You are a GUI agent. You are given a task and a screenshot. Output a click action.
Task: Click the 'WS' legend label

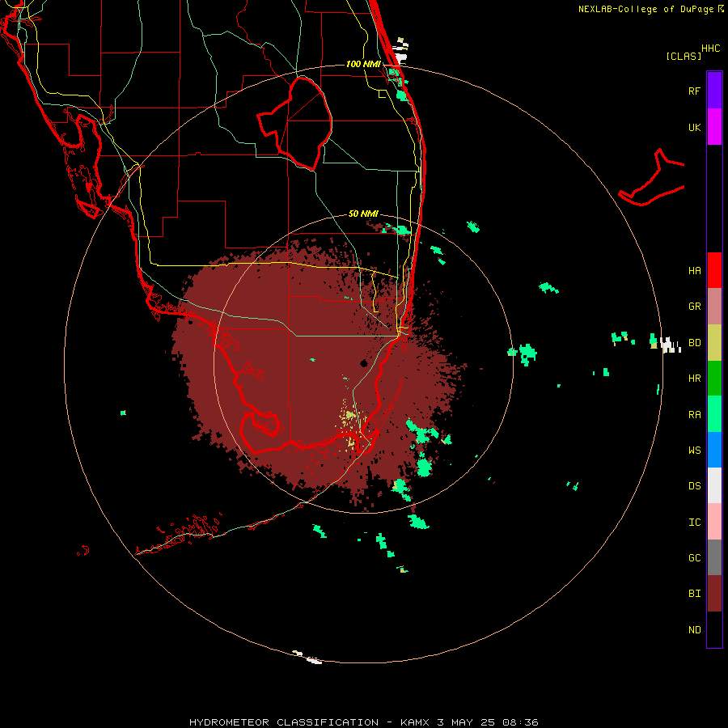coord(694,450)
